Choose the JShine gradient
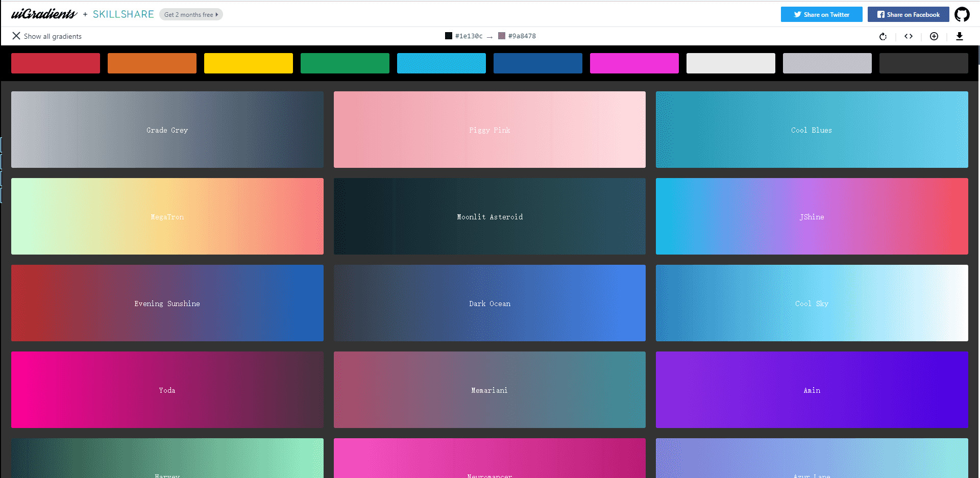The width and height of the screenshot is (980, 478). click(x=812, y=216)
